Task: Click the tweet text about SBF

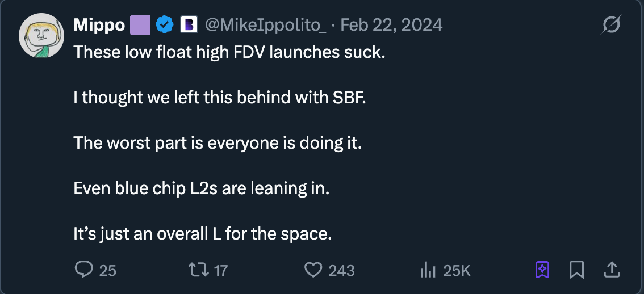Action: click(220, 97)
